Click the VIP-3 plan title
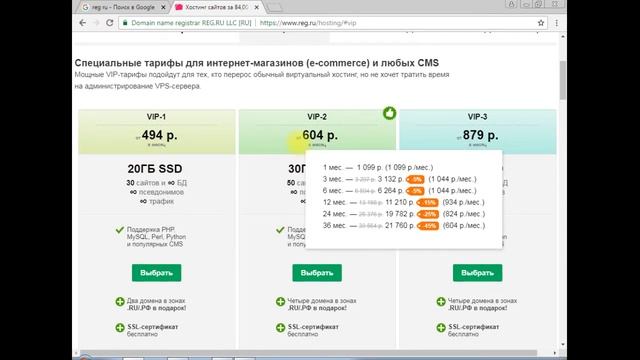The width and height of the screenshot is (640, 360). (x=478, y=117)
